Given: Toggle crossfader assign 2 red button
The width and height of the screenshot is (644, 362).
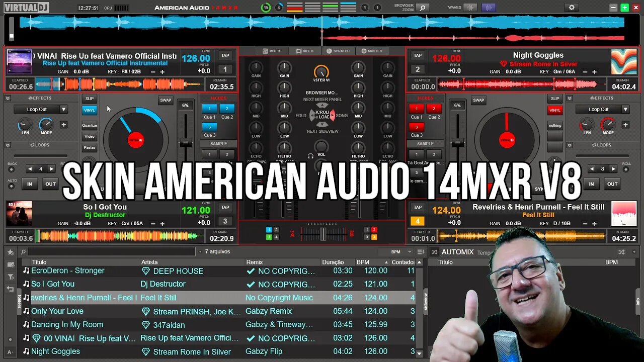Looking at the screenshot, I should [374, 230].
